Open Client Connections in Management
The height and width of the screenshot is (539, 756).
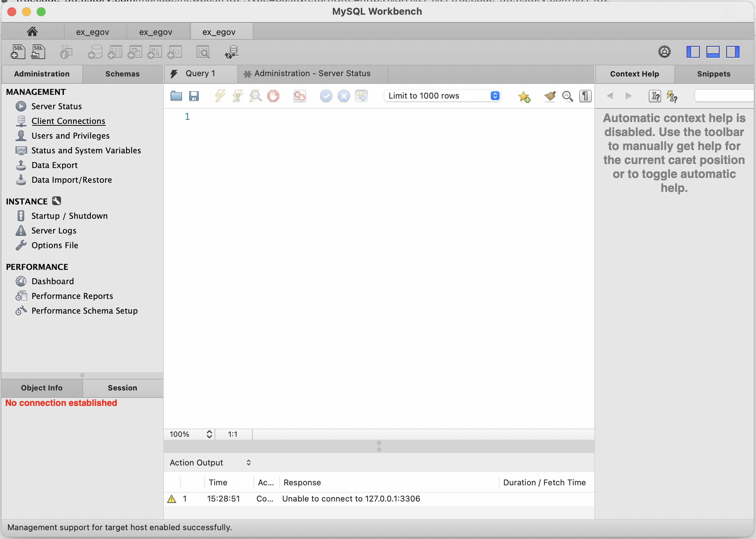[x=68, y=121]
